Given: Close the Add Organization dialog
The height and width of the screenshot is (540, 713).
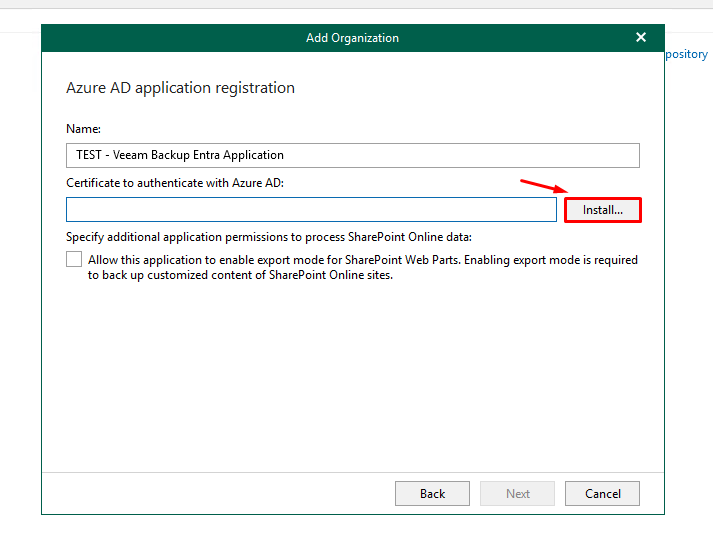Looking at the screenshot, I should point(641,37).
